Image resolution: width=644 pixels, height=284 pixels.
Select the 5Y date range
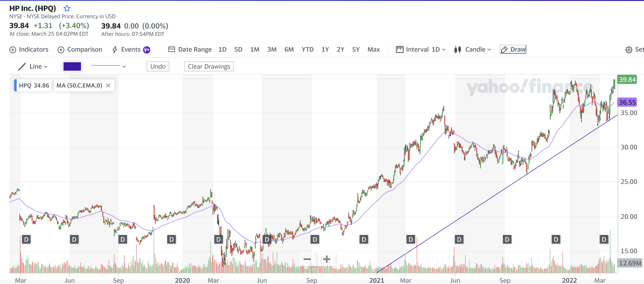[356, 50]
